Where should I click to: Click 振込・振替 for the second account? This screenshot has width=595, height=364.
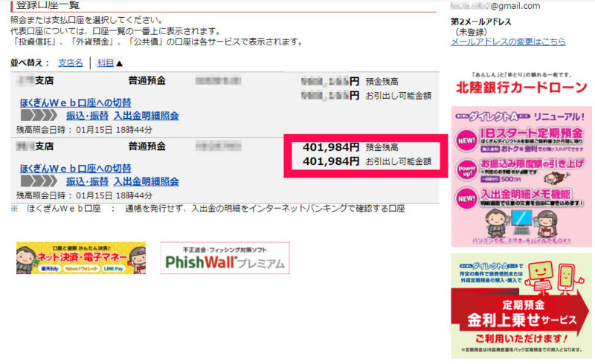87,181
